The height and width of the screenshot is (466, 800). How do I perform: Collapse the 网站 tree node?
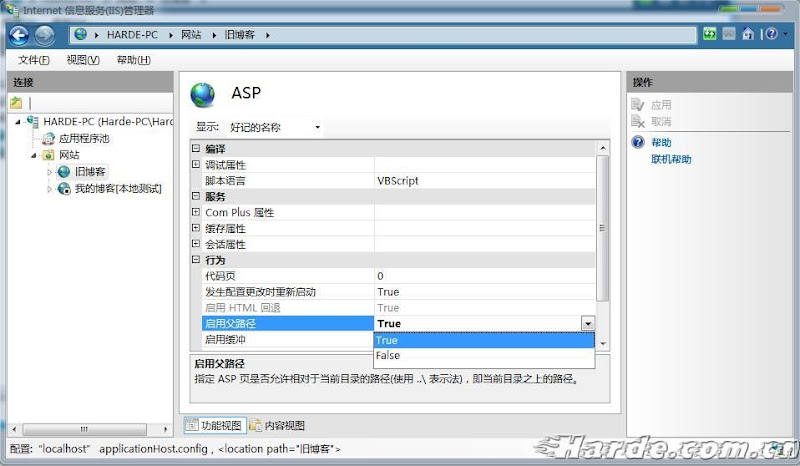tap(34, 155)
